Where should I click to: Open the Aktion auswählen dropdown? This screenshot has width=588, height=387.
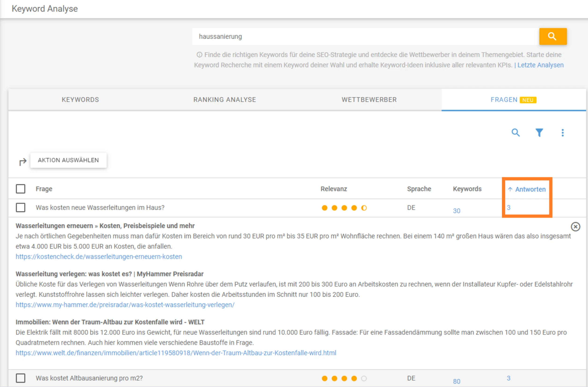pos(69,160)
